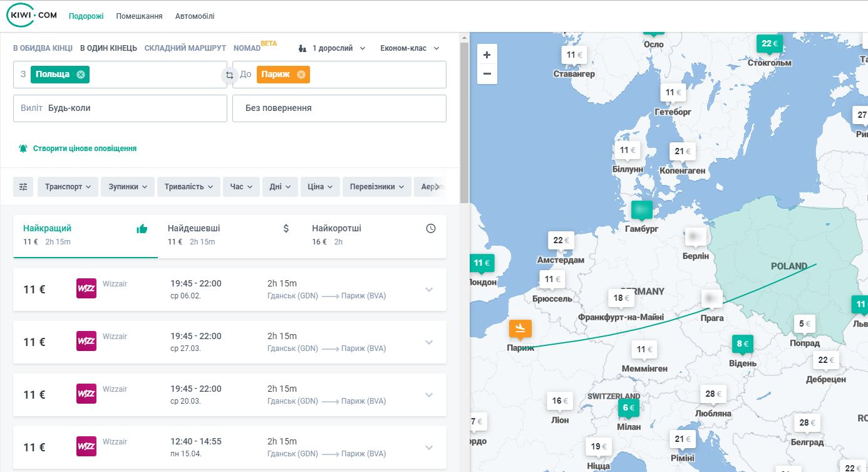Screen dimensions: 868x472
Task: Select the 11 € Гетеборг price marker
Action: click(673, 93)
